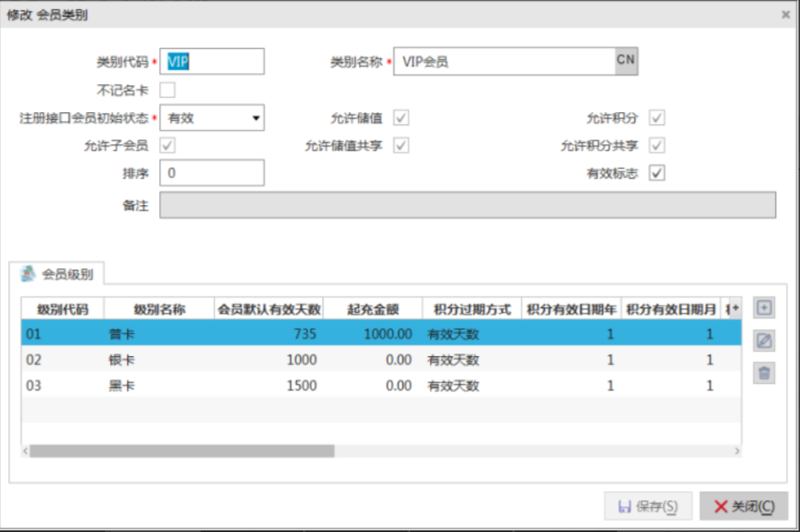This screenshot has width=800, height=532.
Task: Toggle the 允许储值 checkbox
Action: point(401,118)
